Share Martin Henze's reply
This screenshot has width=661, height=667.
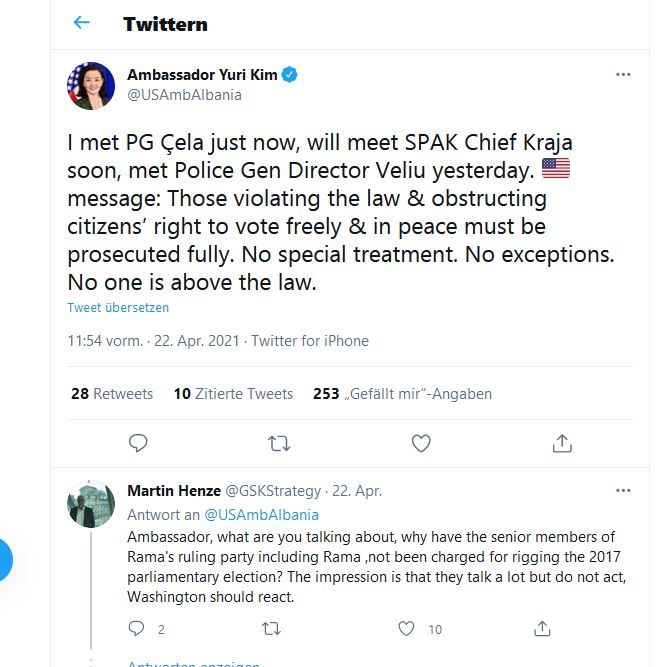click(541, 629)
